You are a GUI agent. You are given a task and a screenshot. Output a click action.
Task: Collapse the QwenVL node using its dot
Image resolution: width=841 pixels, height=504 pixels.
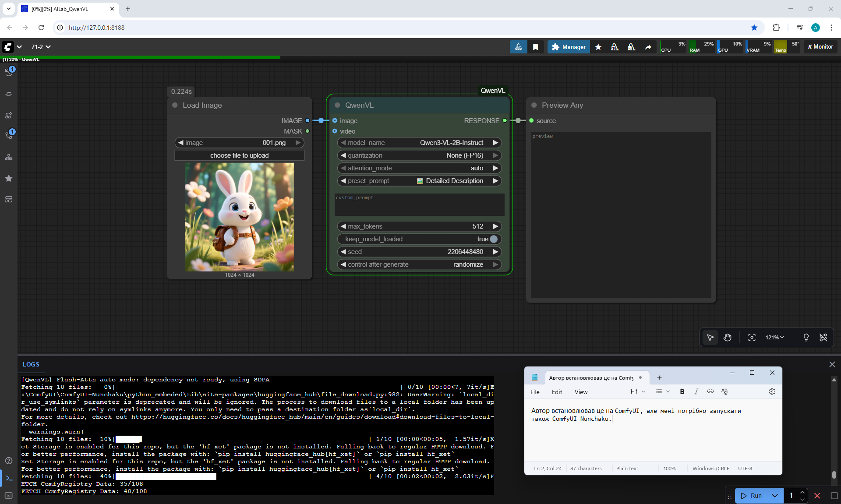(x=337, y=105)
